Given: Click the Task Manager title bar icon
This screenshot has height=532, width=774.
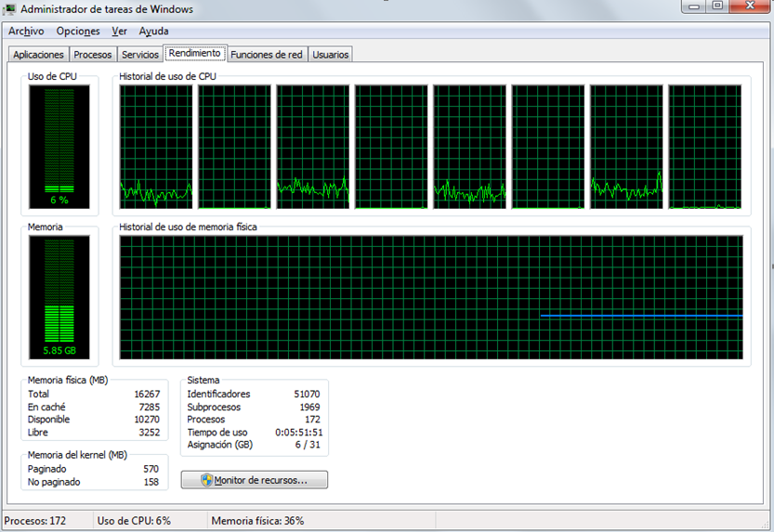Looking at the screenshot, I should point(9,9).
